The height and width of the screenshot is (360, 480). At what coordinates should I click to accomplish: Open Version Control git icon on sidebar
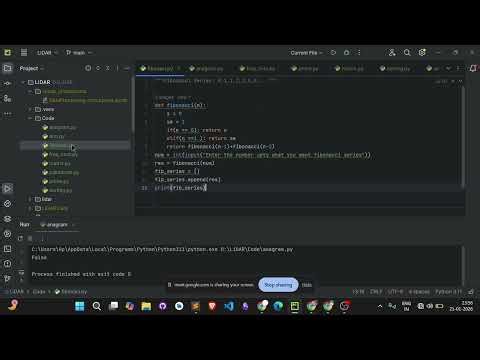point(7,278)
